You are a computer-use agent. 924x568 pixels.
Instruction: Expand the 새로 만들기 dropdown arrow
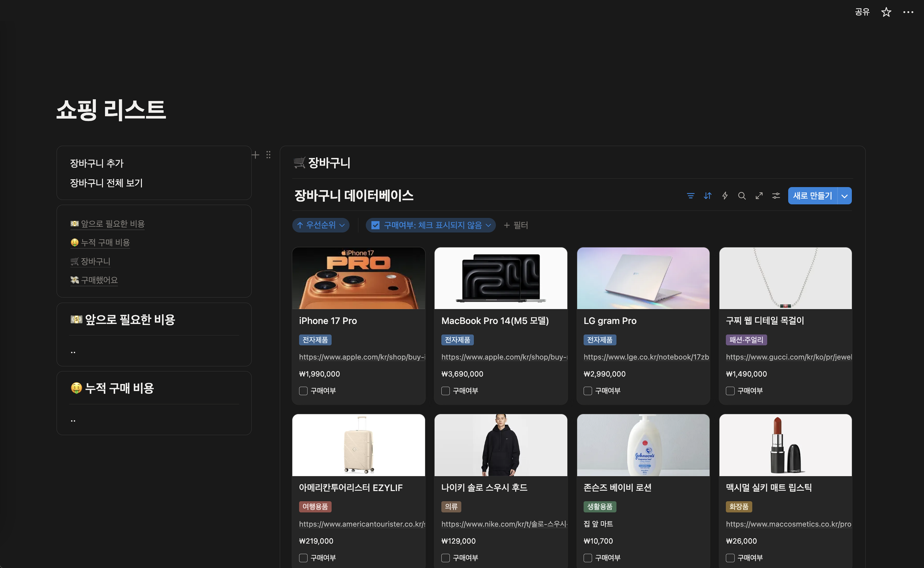pos(844,196)
